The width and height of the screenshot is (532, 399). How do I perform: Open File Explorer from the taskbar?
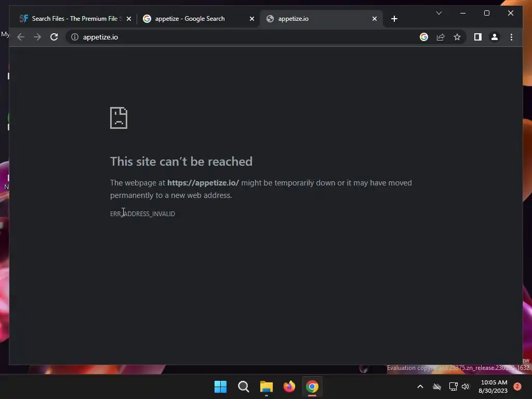pyautogui.click(x=267, y=387)
